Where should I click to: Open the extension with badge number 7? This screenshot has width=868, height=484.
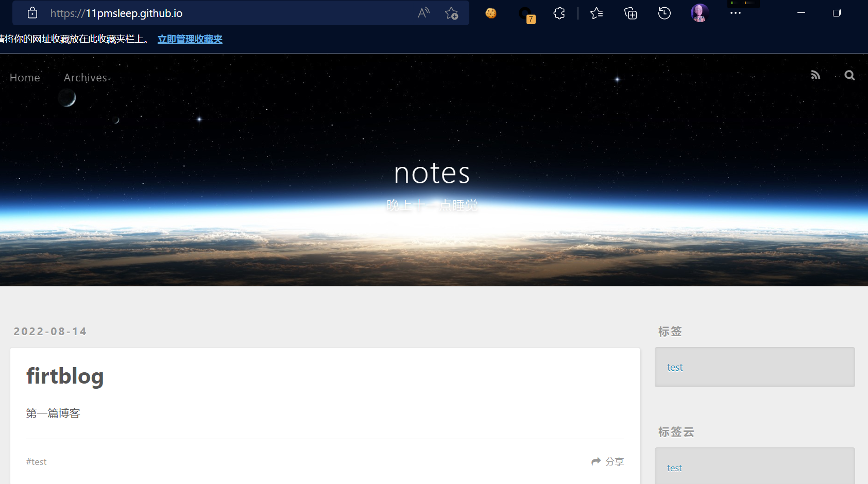526,14
